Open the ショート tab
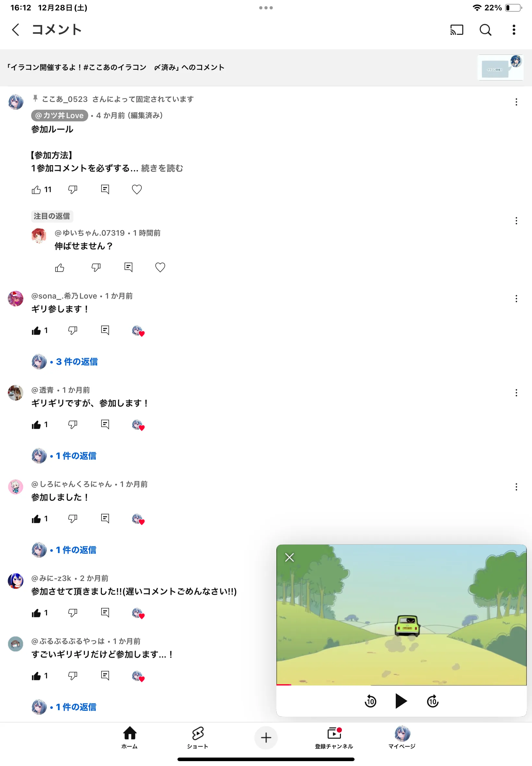Screen dimensions: 532x766 [x=198, y=737]
